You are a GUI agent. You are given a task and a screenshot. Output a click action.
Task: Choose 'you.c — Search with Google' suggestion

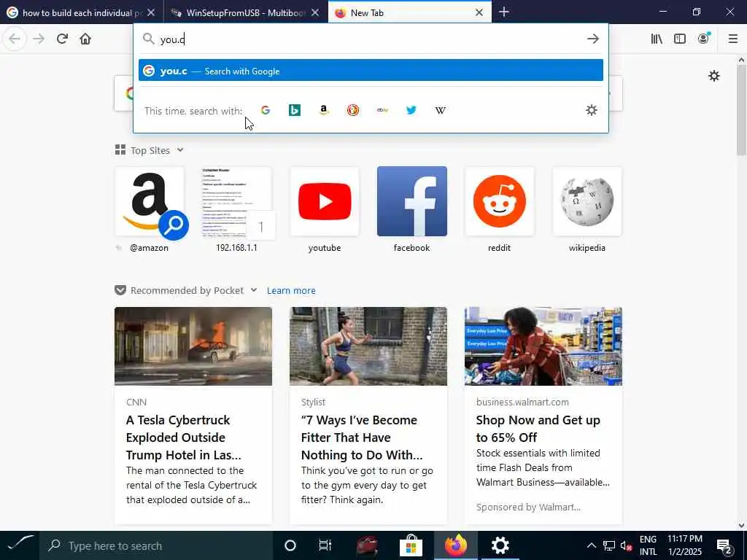[x=371, y=71]
